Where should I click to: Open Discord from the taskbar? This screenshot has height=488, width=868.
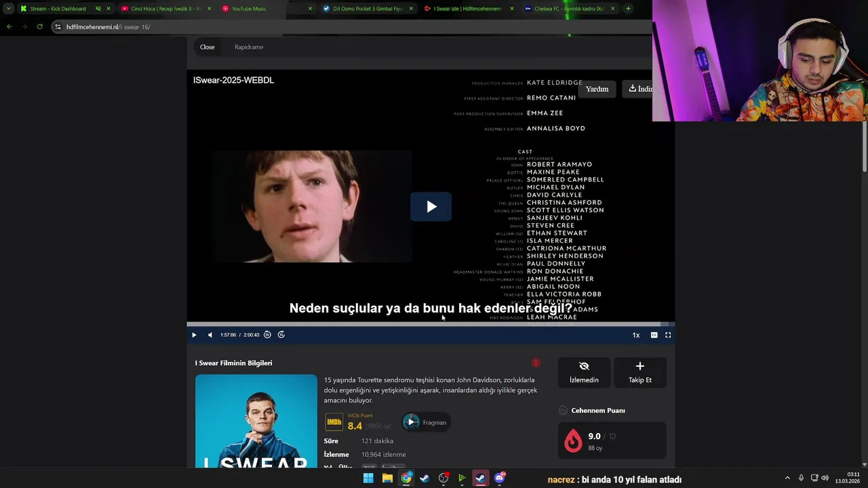click(500, 478)
